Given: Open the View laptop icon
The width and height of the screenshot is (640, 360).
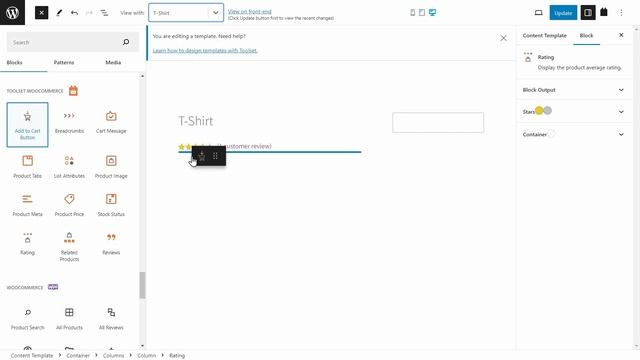Looking at the screenshot, I should [x=538, y=13].
